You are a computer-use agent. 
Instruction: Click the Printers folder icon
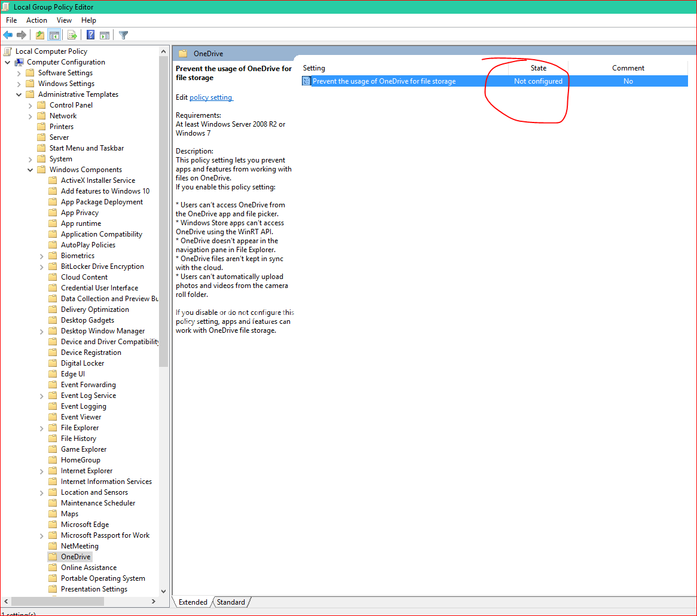coord(42,127)
